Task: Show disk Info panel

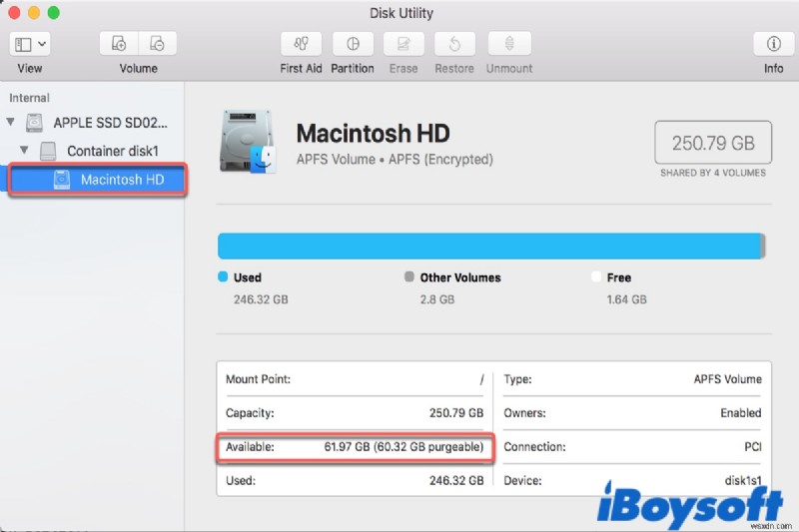Action: click(x=773, y=44)
